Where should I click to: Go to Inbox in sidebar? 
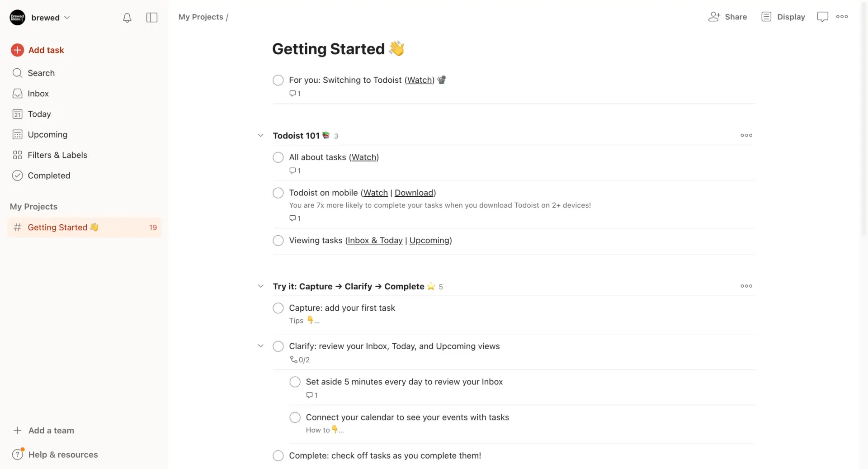click(38, 94)
